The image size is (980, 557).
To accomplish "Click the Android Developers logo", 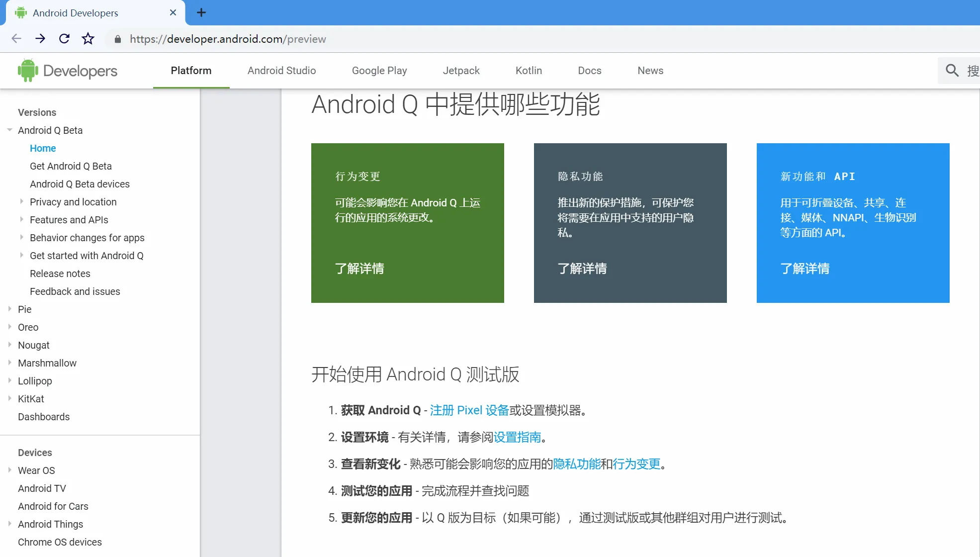I will tap(68, 71).
